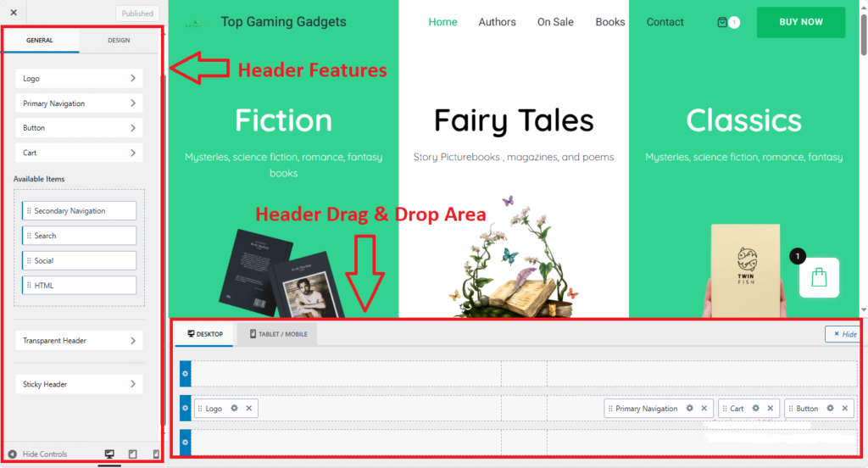
Task: Remove Logo from header row
Action: (248, 409)
